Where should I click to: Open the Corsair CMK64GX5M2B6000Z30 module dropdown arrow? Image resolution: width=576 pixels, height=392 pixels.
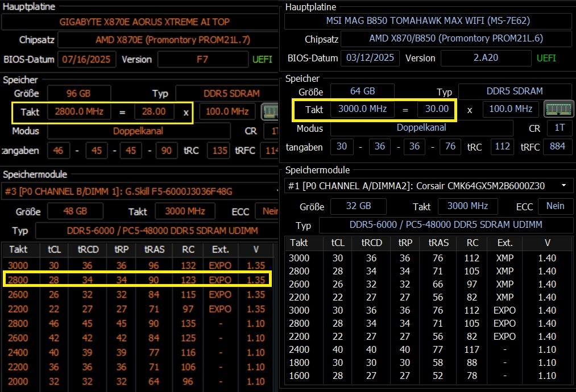564,186
